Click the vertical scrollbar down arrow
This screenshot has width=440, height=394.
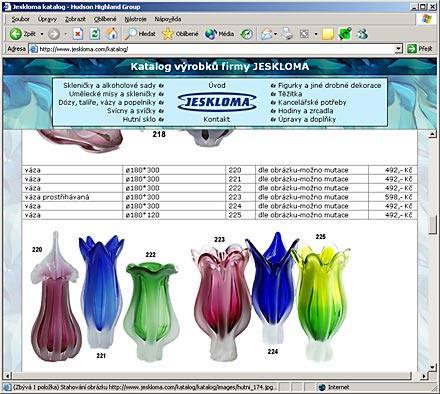pyautogui.click(x=432, y=367)
